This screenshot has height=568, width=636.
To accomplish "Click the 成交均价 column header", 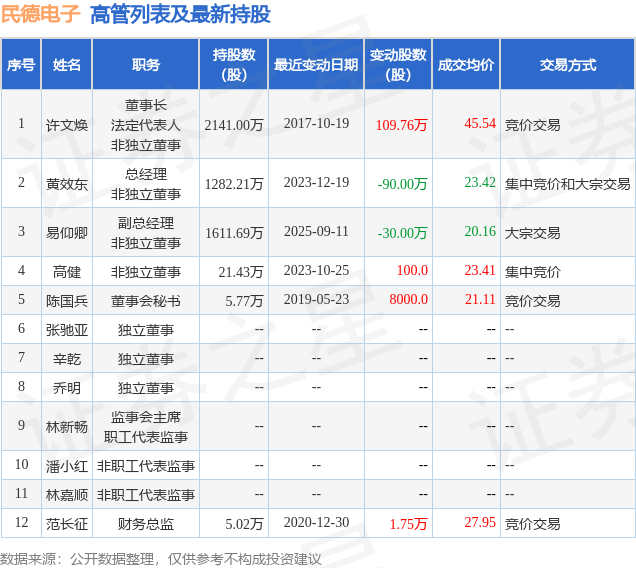I will pos(466,65).
